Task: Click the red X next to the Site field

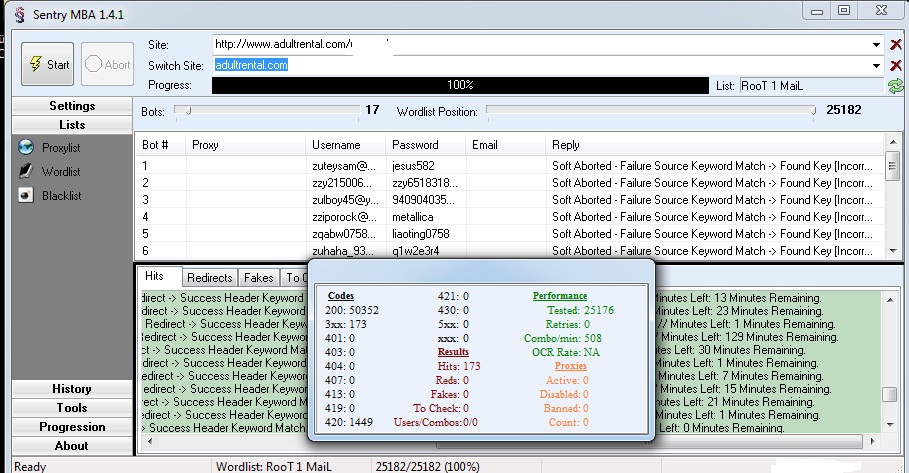Action: (896, 45)
